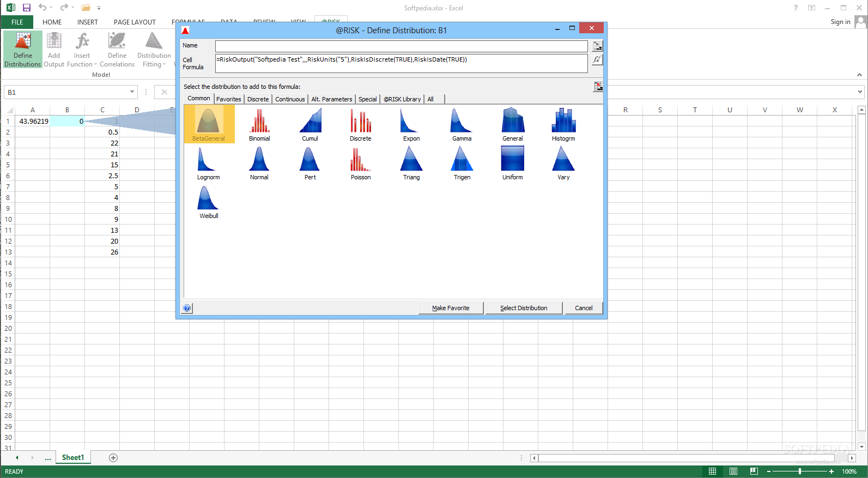Click the Make Favorite button

click(451, 308)
